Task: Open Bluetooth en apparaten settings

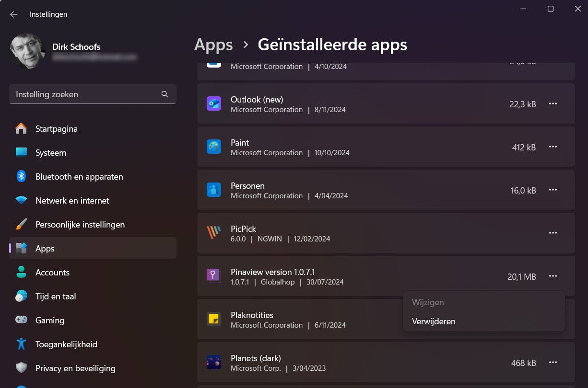Action: point(79,177)
